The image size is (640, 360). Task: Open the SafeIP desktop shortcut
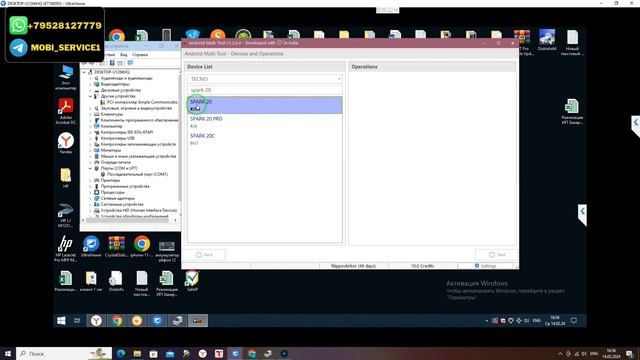[x=192, y=281]
